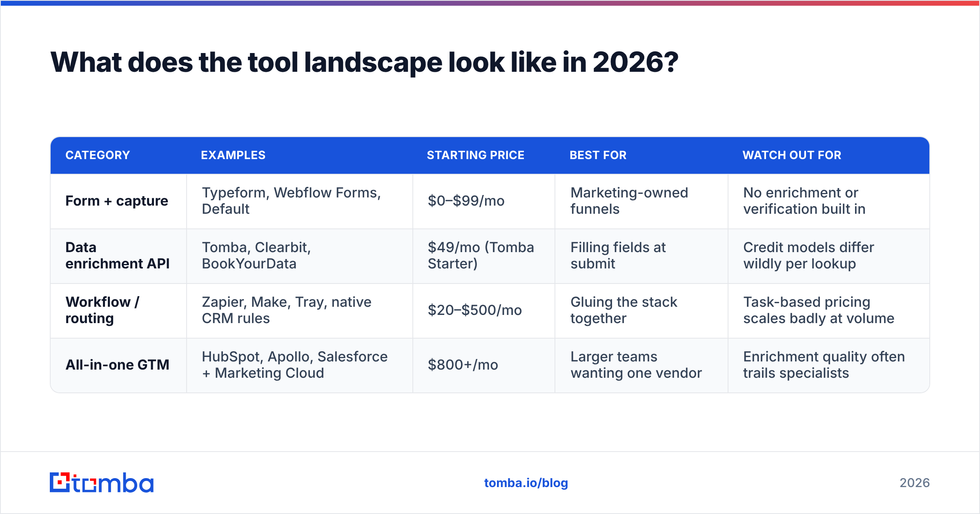The width and height of the screenshot is (980, 514).
Task: Click 'Filling fields at submit' cell
Action: click(x=641, y=256)
